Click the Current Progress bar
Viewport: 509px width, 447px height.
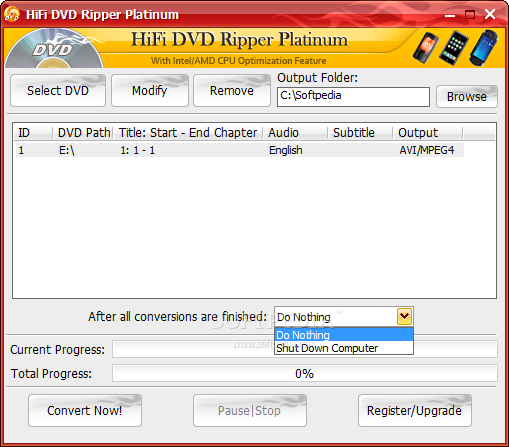[305, 349]
